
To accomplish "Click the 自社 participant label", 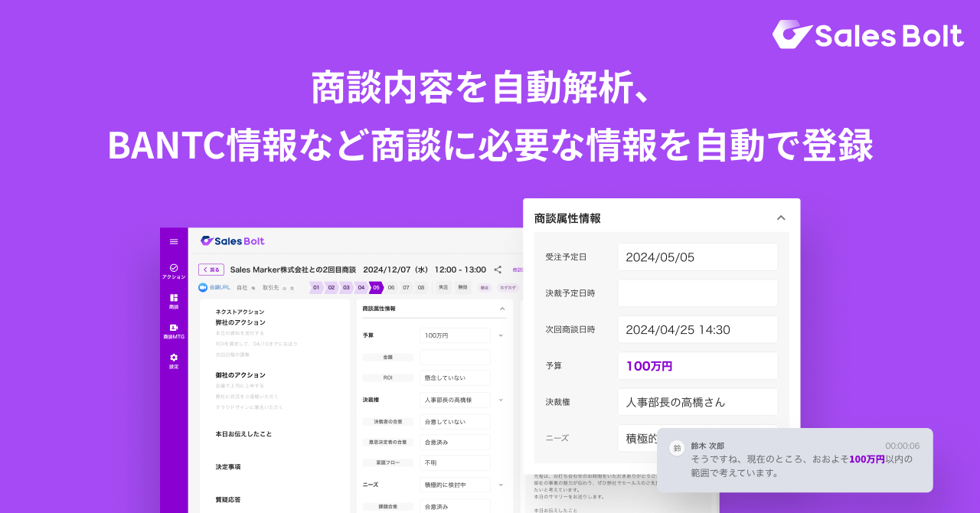I will pos(242,288).
